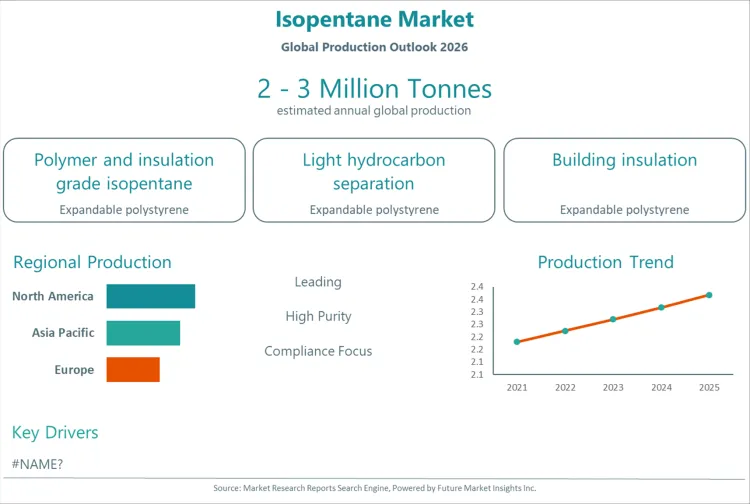Viewport: 750px width, 504px height.
Task: Click the Europe orange bar
Action: [x=133, y=369]
